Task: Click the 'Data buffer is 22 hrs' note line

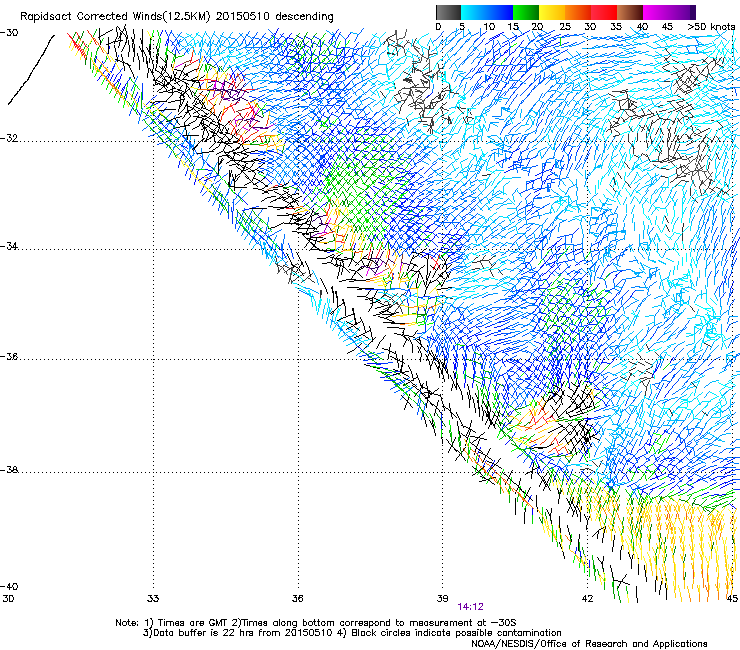Action: 352,633
